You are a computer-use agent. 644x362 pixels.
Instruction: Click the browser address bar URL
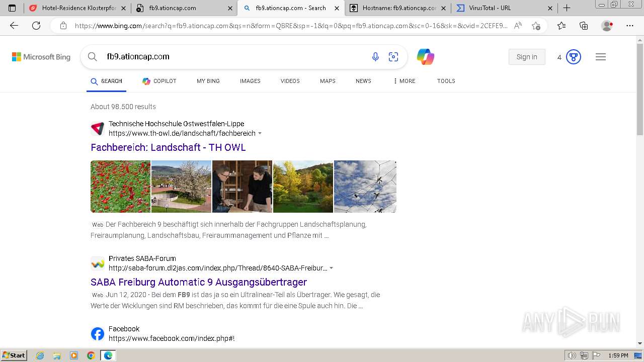click(x=291, y=26)
